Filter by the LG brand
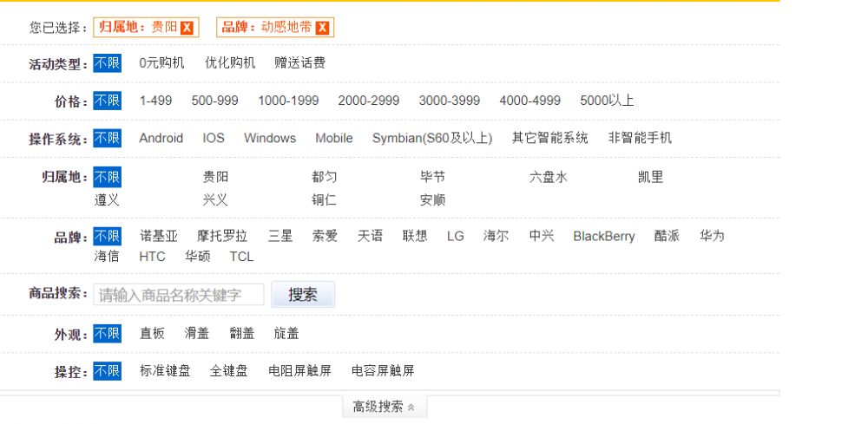The height and width of the screenshot is (424, 868). [x=456, y=237]
